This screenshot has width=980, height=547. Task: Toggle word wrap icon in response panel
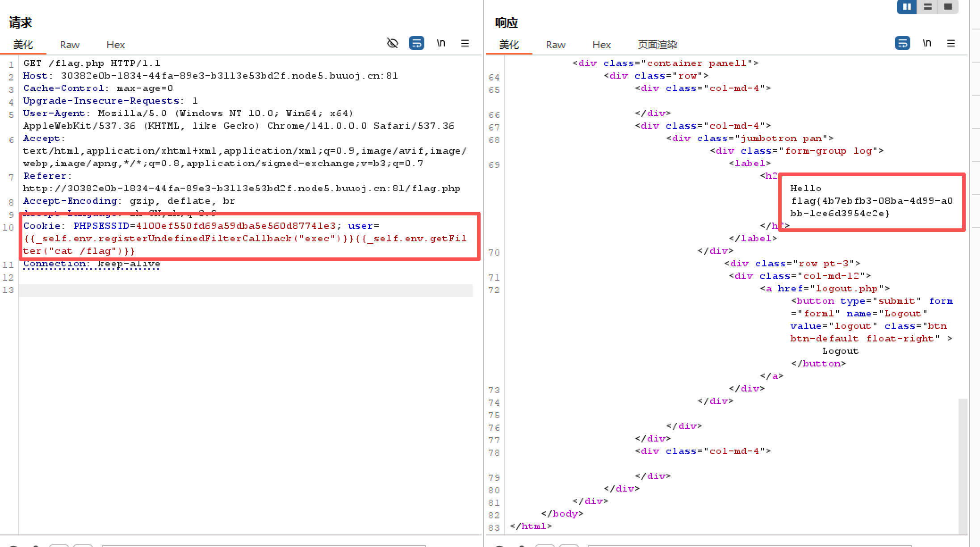click(x=902, y=43)
